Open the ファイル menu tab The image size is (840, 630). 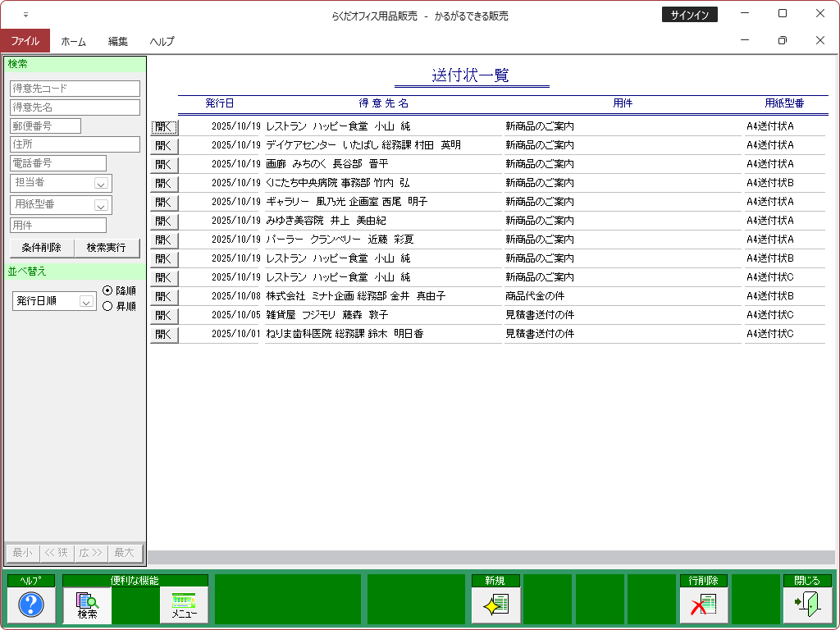(25, 41)
